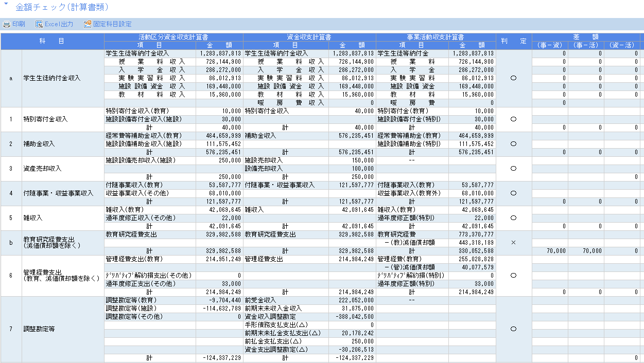Click 前期末未払金支払支出(△) item cell
Screen dimensions: 644x363
coord(286,333)
